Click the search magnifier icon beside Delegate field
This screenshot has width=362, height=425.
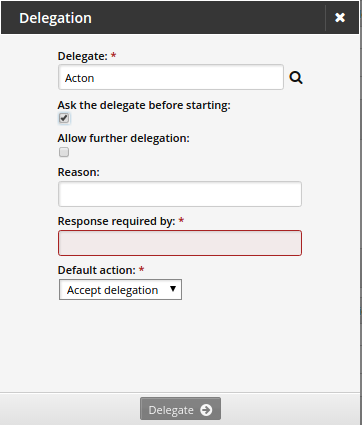click(296, 78)
